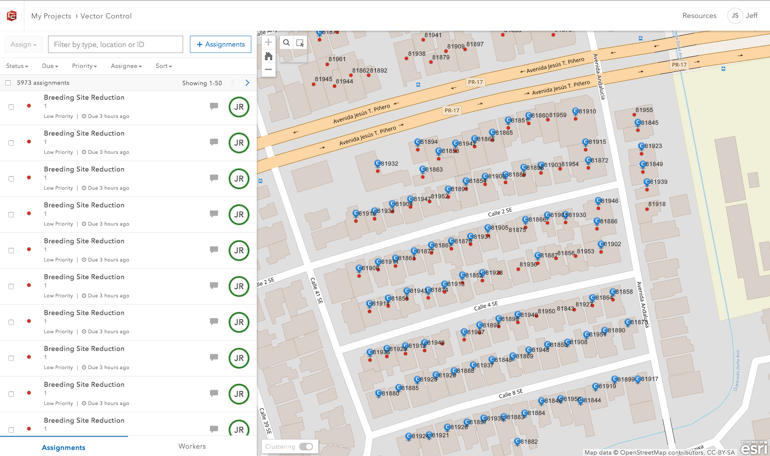Select blue map pin labeled 81919

pyautogui.click(x=595, y=386)
